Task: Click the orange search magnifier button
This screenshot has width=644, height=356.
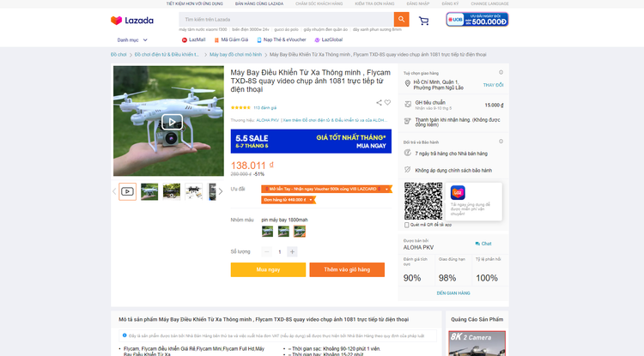Action: pos(401,19)
